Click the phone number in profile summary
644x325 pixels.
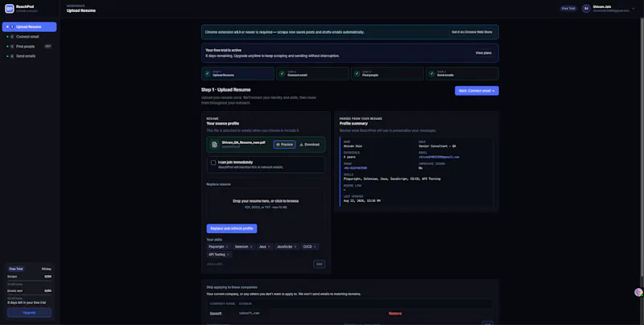click(355, 168)
